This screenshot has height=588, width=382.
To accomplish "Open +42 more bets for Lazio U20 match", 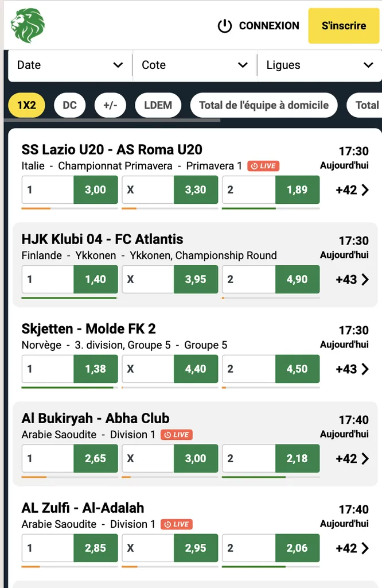I will tap(352, 190).
